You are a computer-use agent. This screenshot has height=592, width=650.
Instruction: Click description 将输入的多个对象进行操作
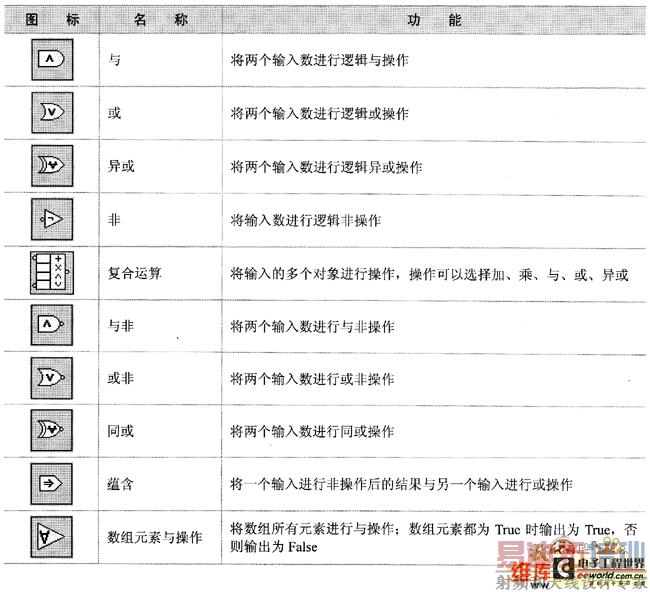tap(312, 274)
